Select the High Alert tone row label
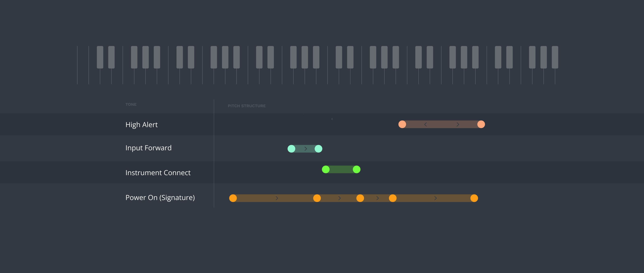The width and height of the screenshot is (644, 273). click(141, 124)
